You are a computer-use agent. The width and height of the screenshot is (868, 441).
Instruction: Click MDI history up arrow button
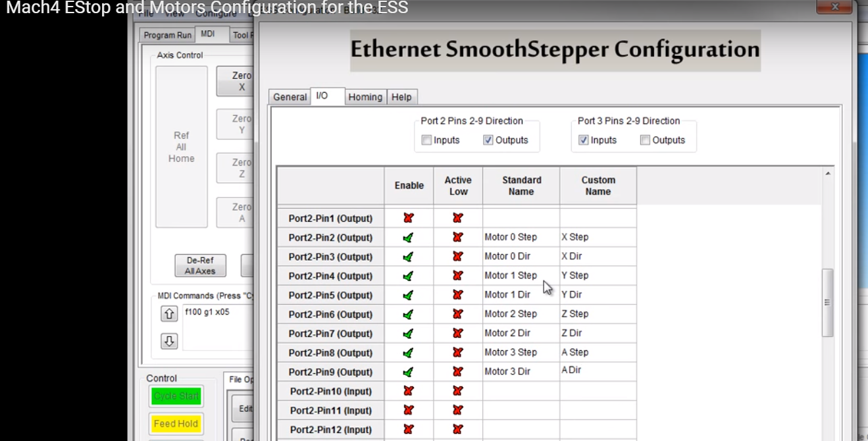pos(169,314)
